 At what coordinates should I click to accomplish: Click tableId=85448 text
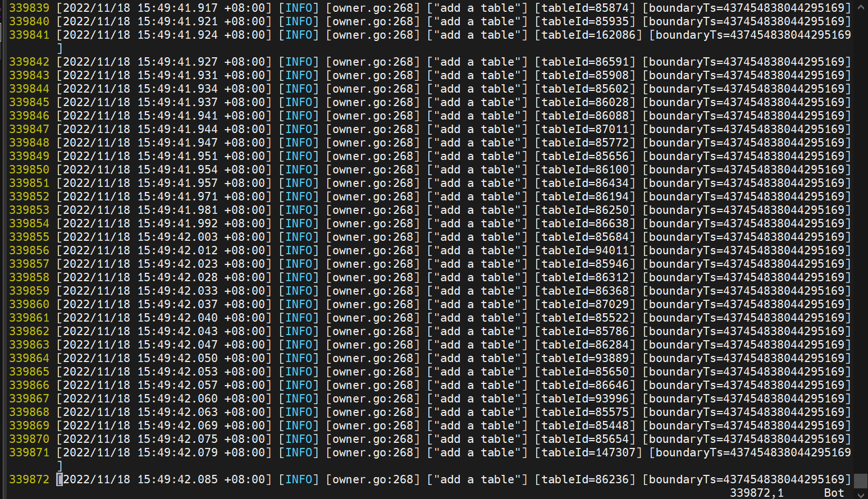pos(586,425)
